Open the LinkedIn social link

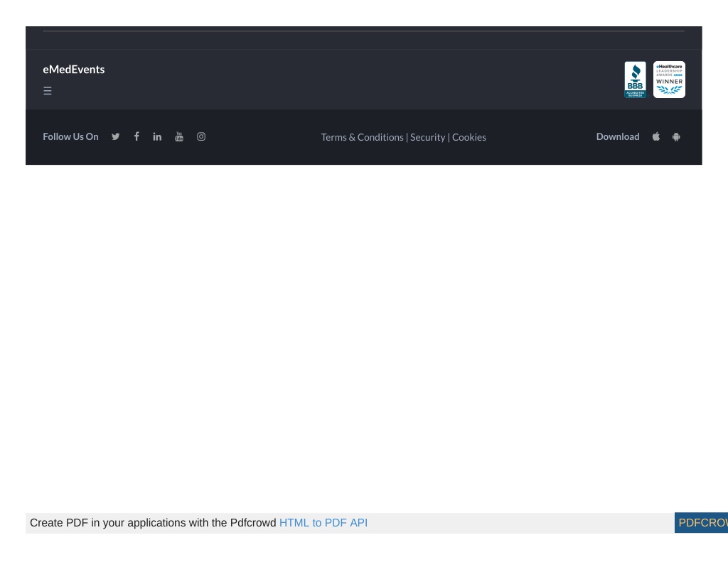[x=157, y=136]
